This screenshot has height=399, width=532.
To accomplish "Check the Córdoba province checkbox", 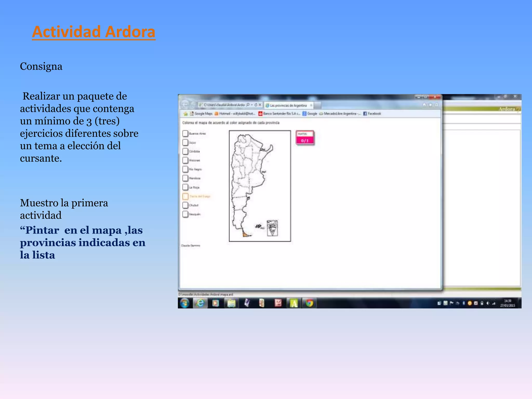I will 185,151.
